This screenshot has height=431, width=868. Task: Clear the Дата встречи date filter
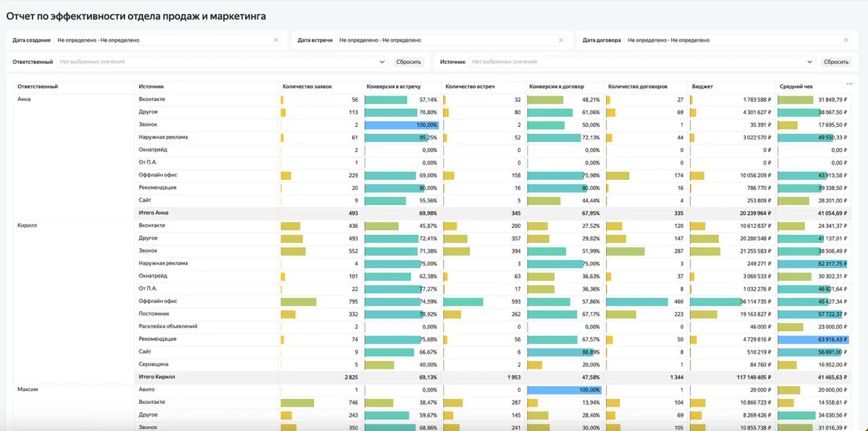point(561,40)
